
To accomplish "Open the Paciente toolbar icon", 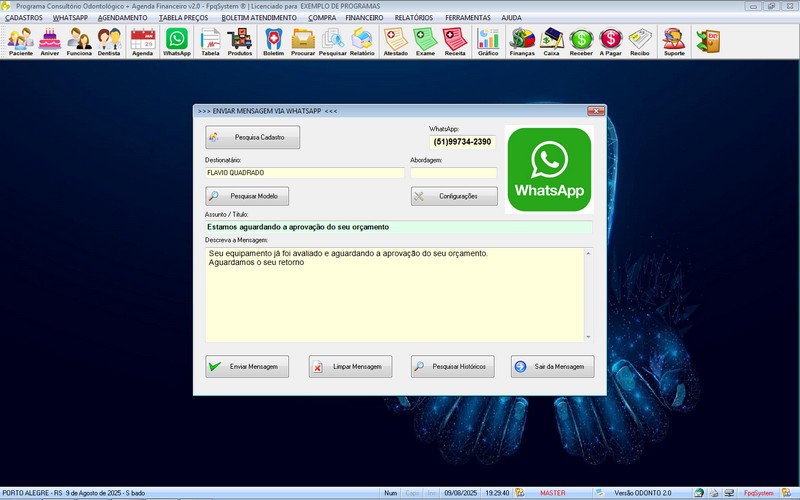I will pyautogui.click(x=21, y=41).
